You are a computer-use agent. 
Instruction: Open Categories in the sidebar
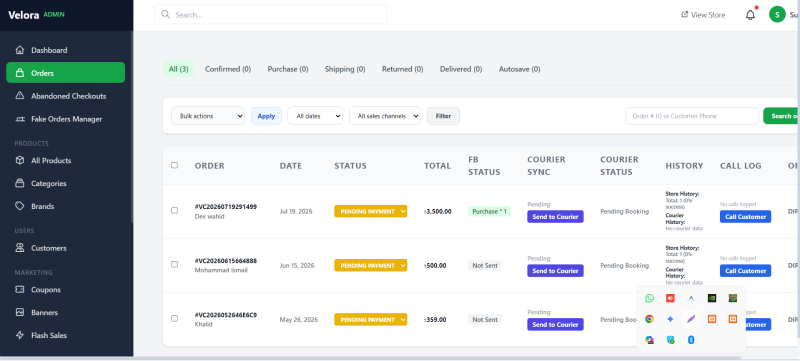click(65, 183)
